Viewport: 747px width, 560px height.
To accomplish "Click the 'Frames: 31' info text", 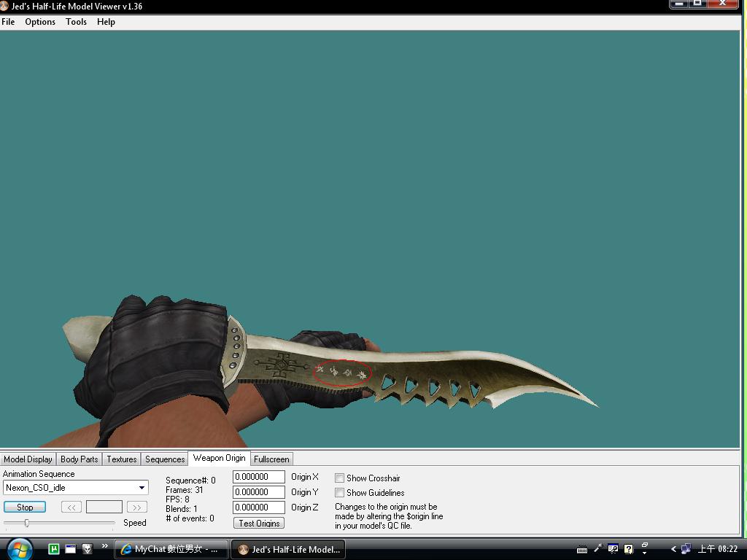I will click(x=185, y=490).
